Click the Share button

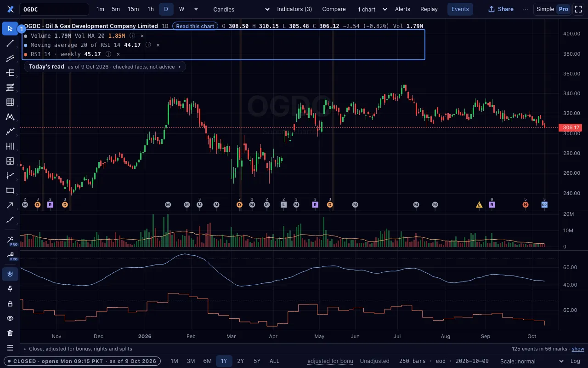[x=501, y=9]
